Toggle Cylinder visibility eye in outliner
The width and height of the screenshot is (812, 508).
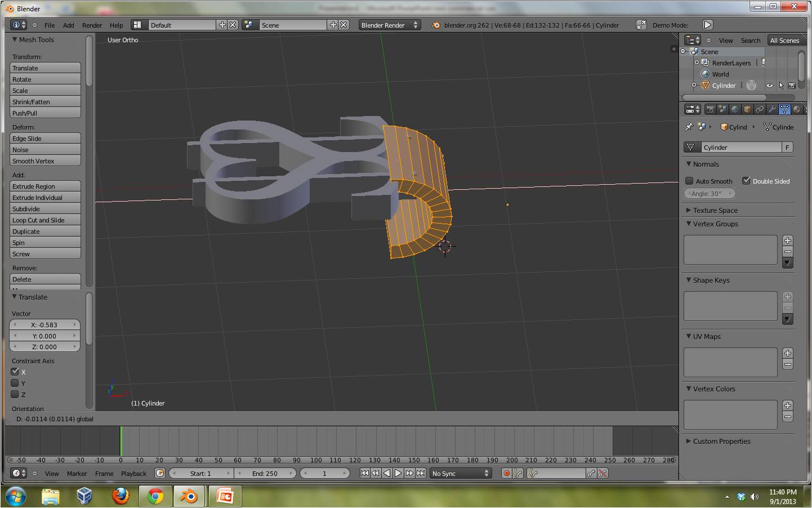pyautogui.click(x=770, y=86)
